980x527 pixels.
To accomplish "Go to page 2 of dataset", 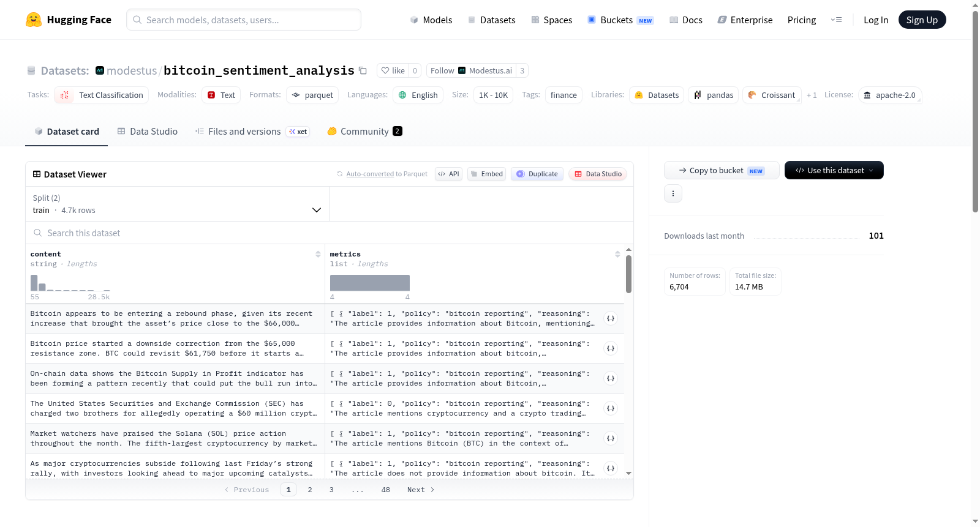I will pos(310,490).
